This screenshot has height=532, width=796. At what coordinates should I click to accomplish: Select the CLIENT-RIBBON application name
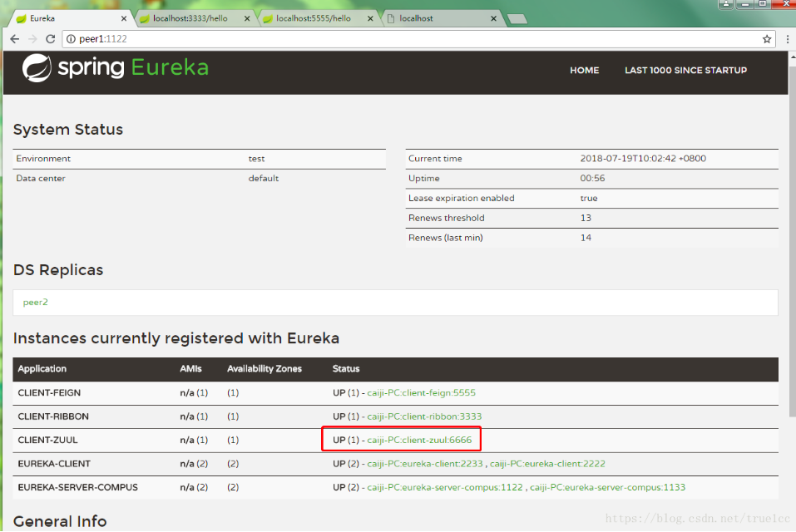pyautogui.click(x=53, y=416)
